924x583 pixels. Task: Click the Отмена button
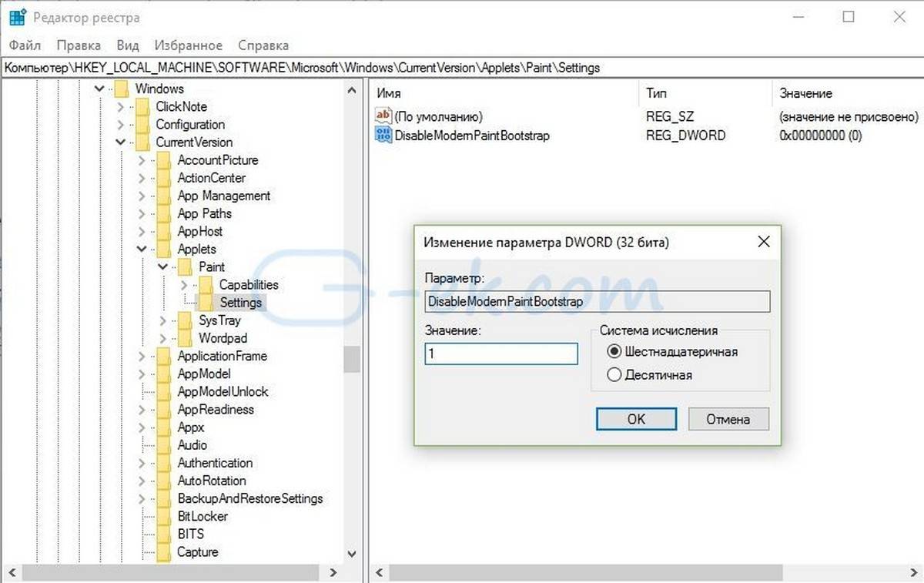[x=728, y=419]
